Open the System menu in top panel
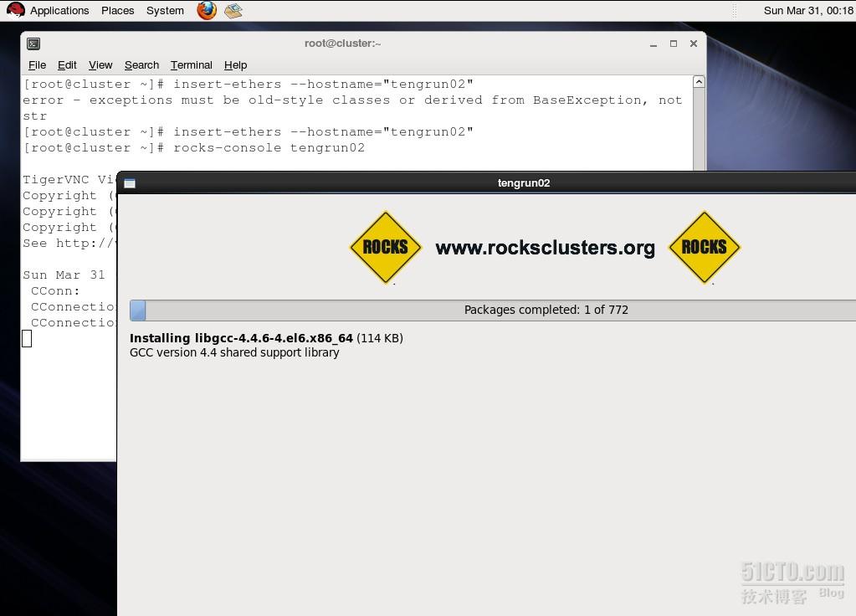Viewport: 856px width, 616px height. (x=165, y=10)
